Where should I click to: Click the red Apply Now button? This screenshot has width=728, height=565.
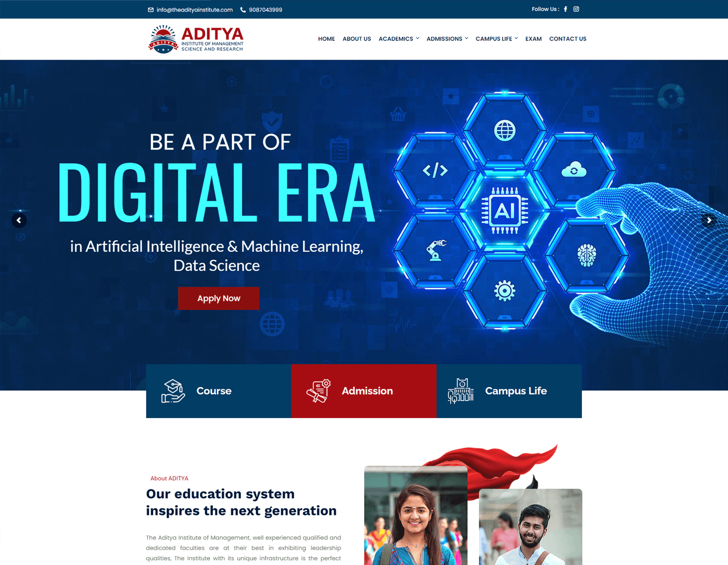click(x=219, y=298)
